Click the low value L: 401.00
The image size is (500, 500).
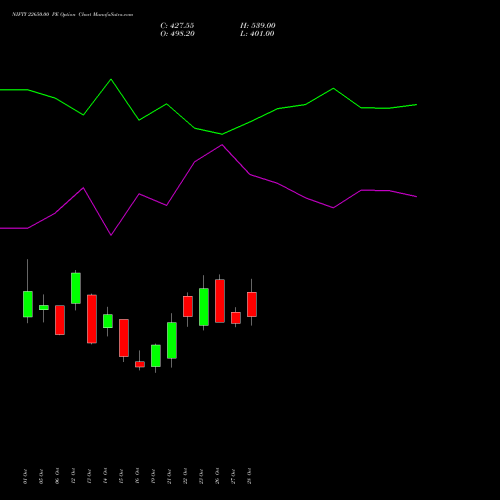point(257,34)
